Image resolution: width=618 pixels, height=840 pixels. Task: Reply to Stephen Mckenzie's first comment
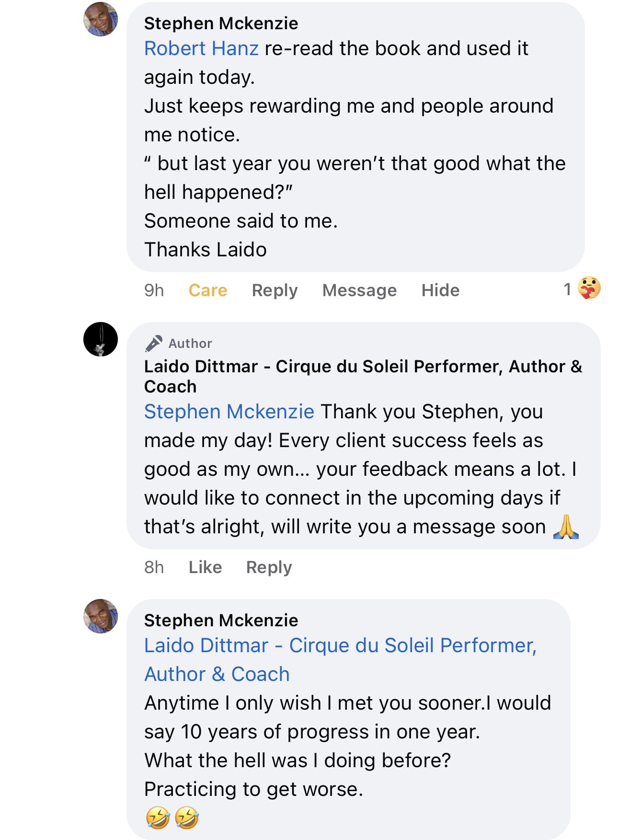[x=275, y=290]
